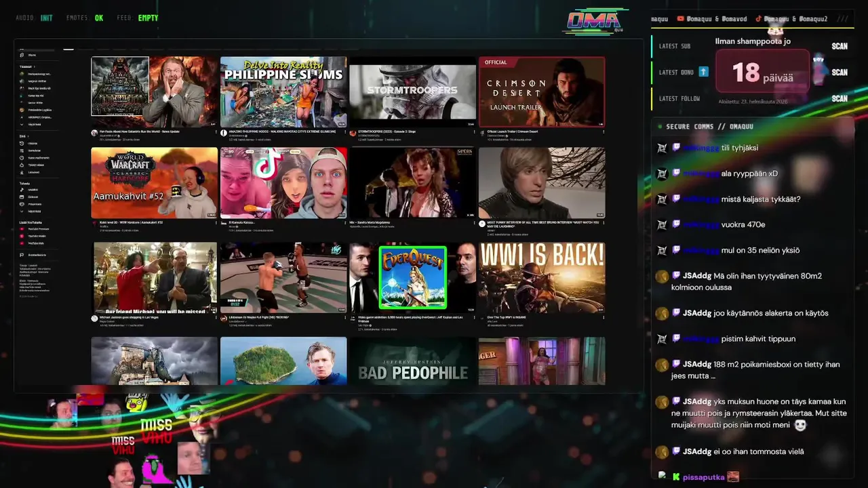Click the SECURE COMMS // OMAQUU chat header

tap(709, 126)
